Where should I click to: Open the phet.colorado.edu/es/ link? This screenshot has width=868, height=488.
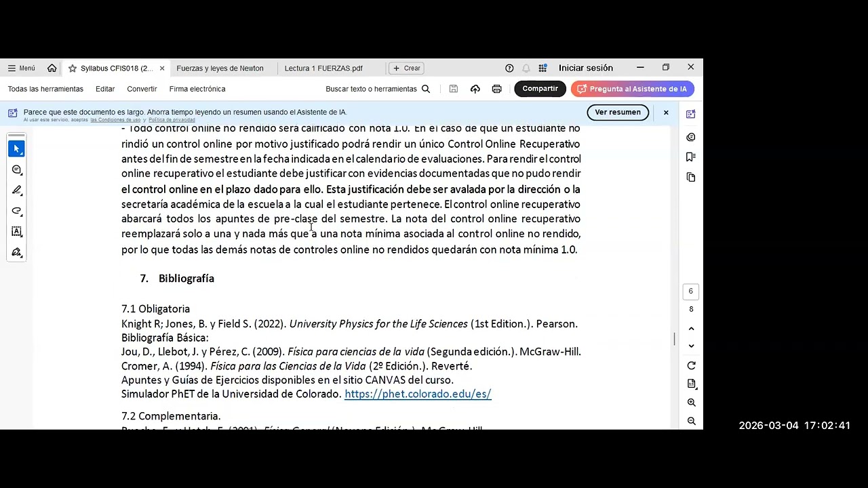click(x=418, y=394)
